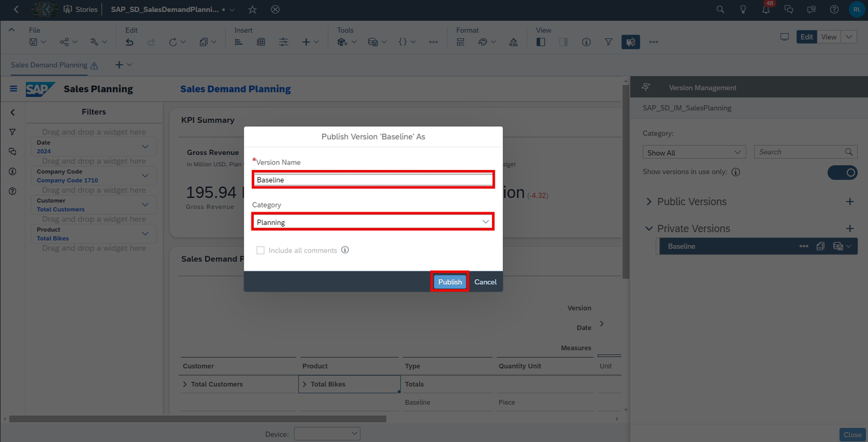Image resolution: width=868 pixels, height=442 pixels.
Task: Expand the Public Versions section
Action: coord(649,201)
